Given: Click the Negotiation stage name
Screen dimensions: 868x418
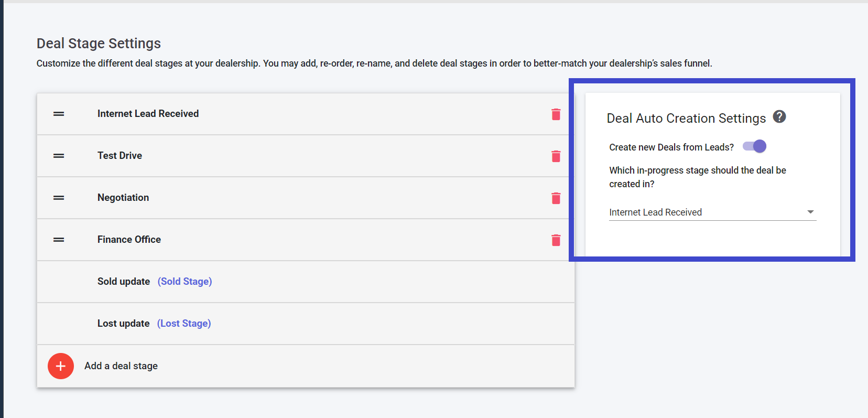Looking at the screenshot, I should click(123, 198).
